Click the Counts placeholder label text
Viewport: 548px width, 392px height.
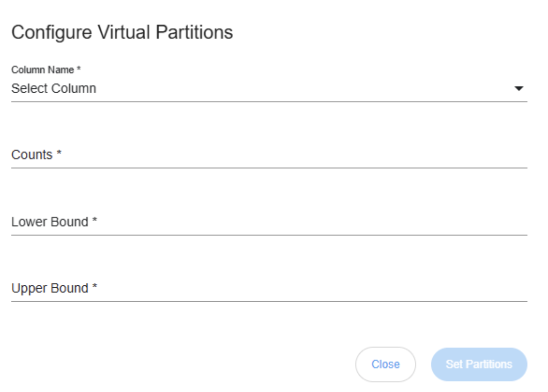click(x=32, y=155)
